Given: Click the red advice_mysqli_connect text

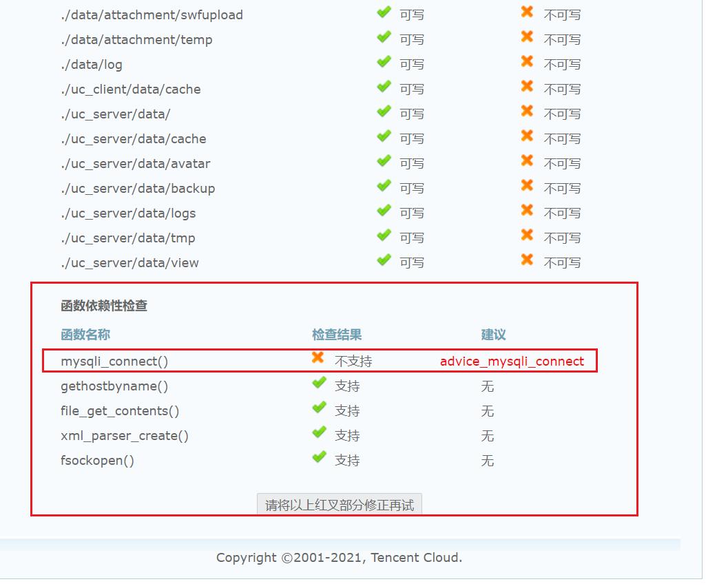Looking at the screenshot, I should [512, 362].
